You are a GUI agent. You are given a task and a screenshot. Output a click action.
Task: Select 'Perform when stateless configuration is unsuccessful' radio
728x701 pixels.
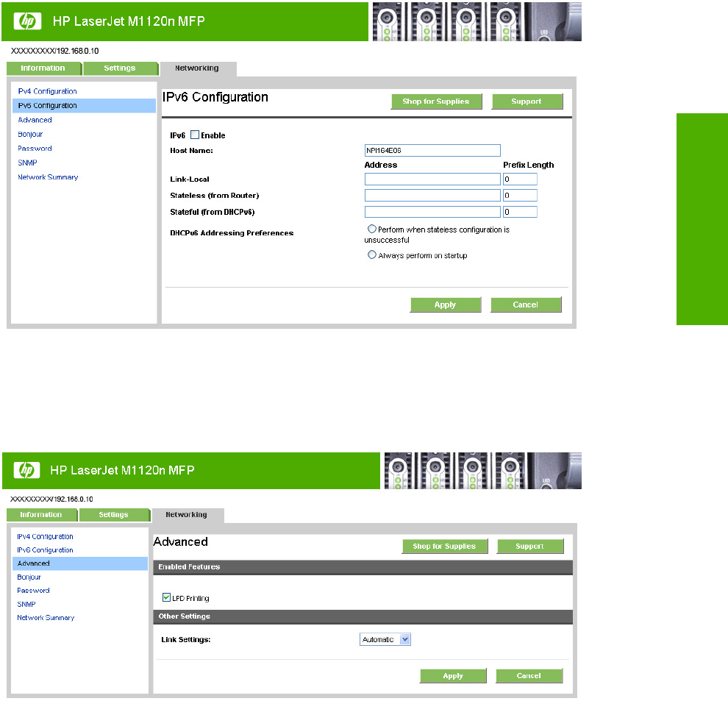coord(371,229)
